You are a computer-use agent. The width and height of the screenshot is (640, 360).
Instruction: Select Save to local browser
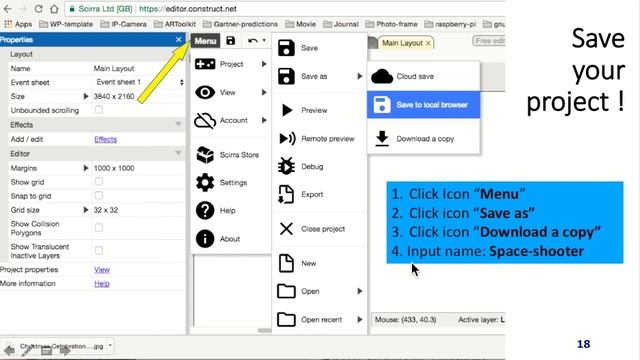click(x=423, y=105)
